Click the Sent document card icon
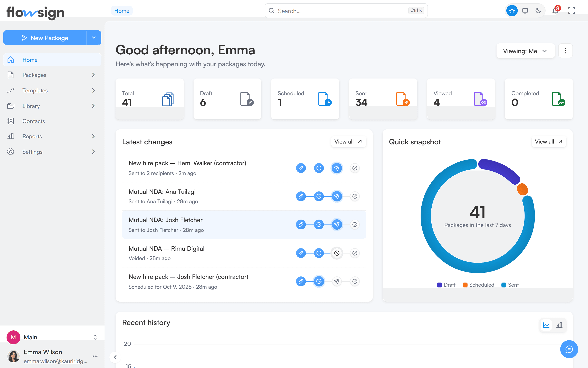Screen dimensions: 588x368 (x=403, y=99)
